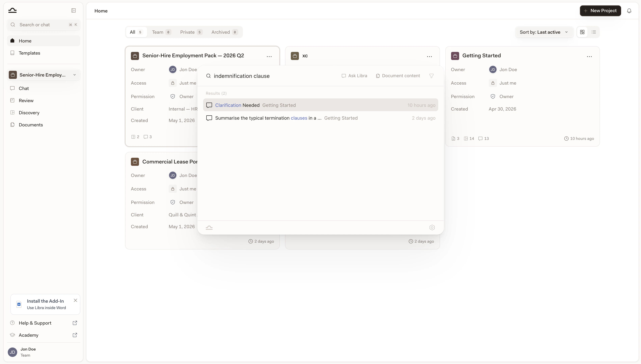
Task: Click review count 2 on Senior-Hire card
Action: point(135,137)
